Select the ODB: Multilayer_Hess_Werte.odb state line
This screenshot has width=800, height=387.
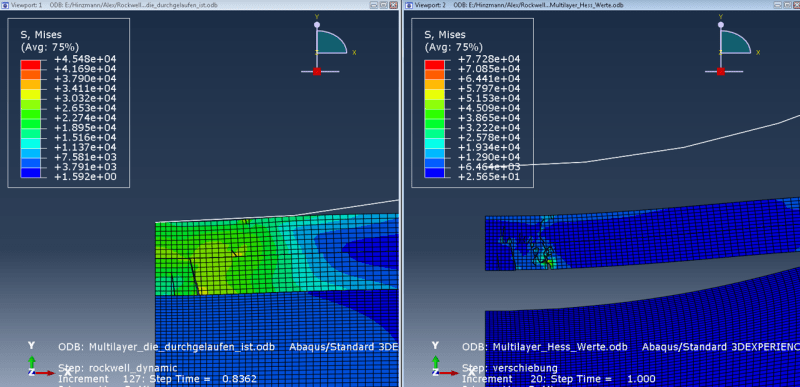[x=544, y=347]
